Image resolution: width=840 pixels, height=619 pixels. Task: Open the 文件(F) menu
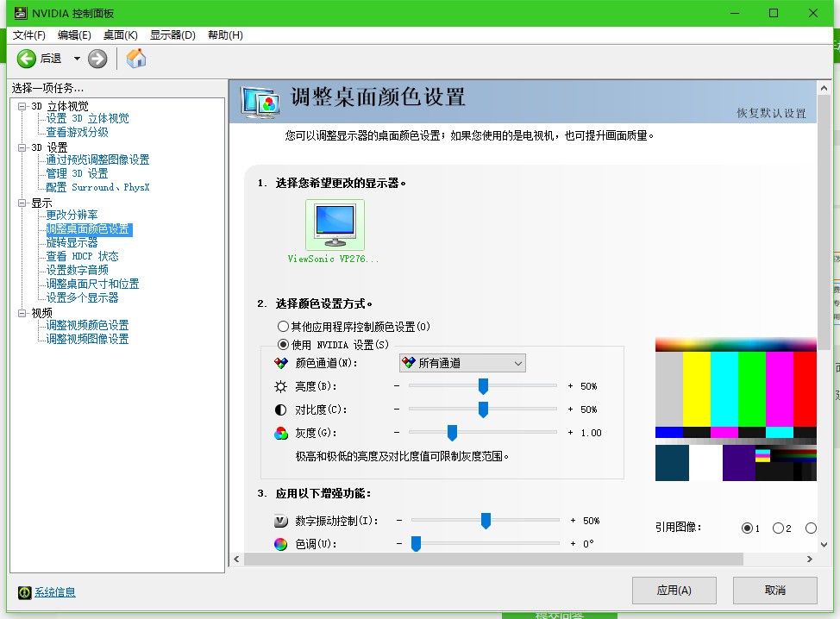[x=28, y=35]
